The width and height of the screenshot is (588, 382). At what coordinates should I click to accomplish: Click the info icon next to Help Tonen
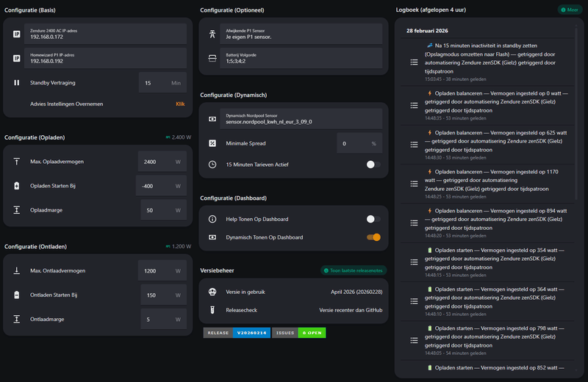click(x=212, y=219)
